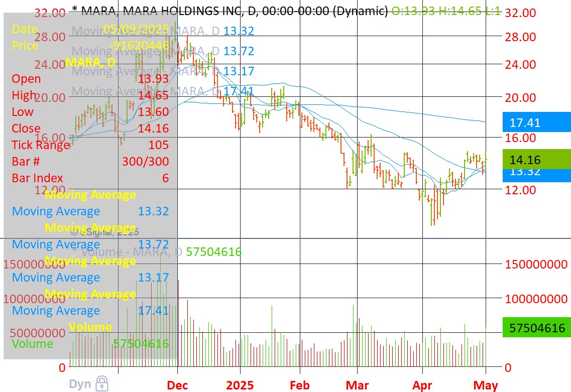Click the 28.00 label on right price axis
The width and height of the screenshot is (571, 392).
pos(520,37)
